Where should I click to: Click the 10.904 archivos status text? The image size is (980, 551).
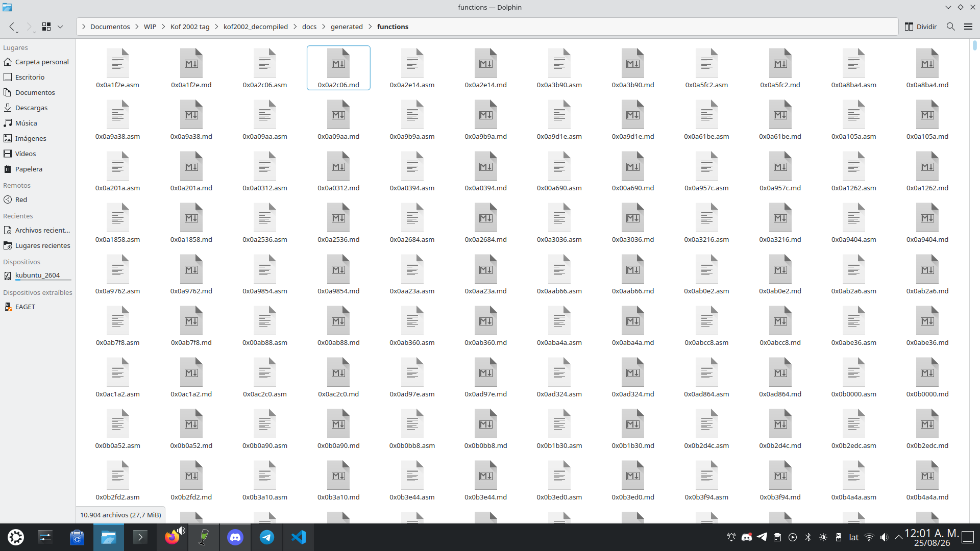(x=120, y=515)
